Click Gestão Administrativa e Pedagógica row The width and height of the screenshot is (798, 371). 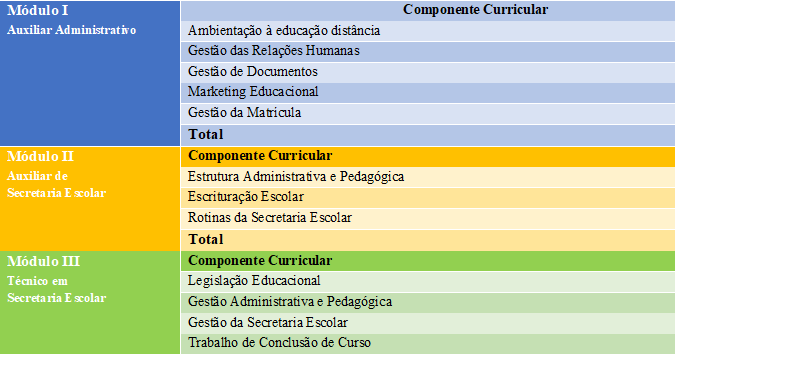click(428, 302)
